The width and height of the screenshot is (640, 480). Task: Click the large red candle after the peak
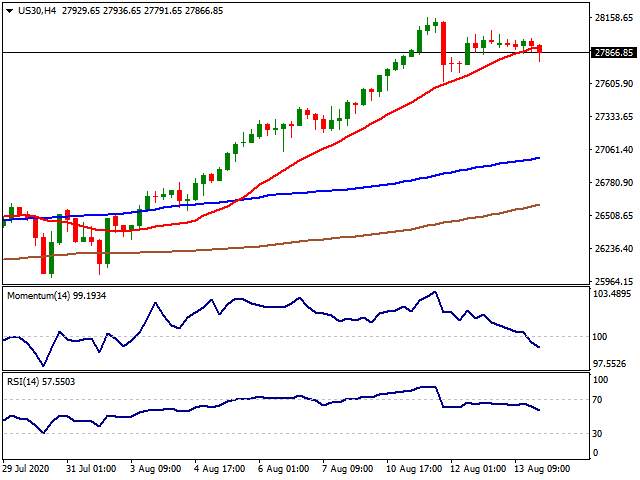tap(443, 44)
